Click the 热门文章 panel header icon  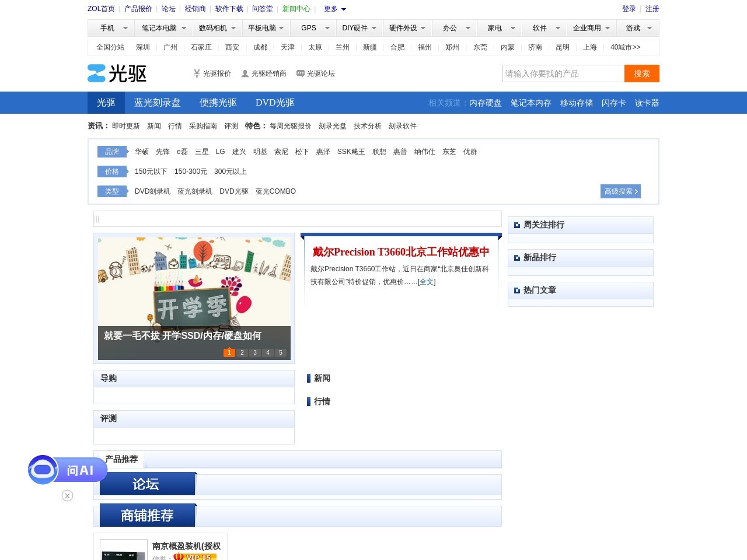516,290
